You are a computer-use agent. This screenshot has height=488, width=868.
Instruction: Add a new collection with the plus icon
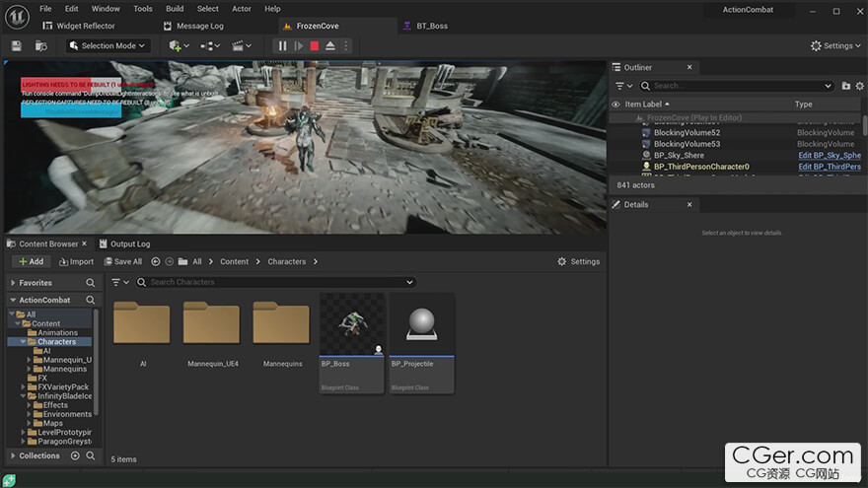(x=75, y=455)
